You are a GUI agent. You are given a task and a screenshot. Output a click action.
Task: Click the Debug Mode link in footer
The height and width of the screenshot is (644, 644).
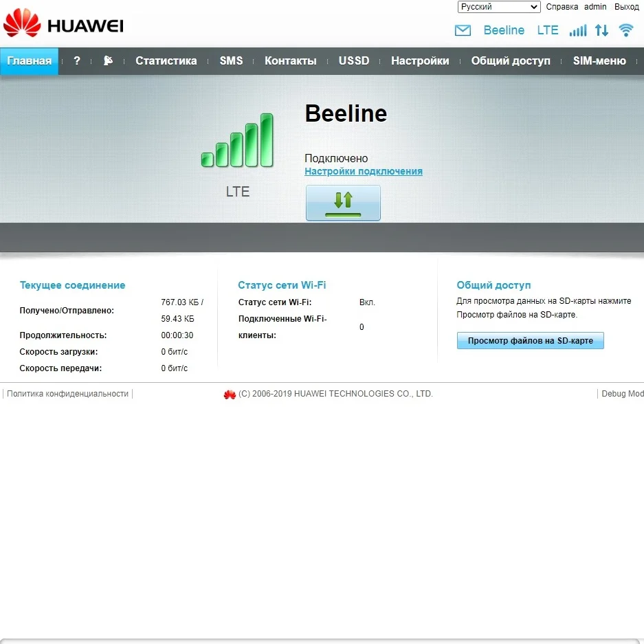(623, 394)
